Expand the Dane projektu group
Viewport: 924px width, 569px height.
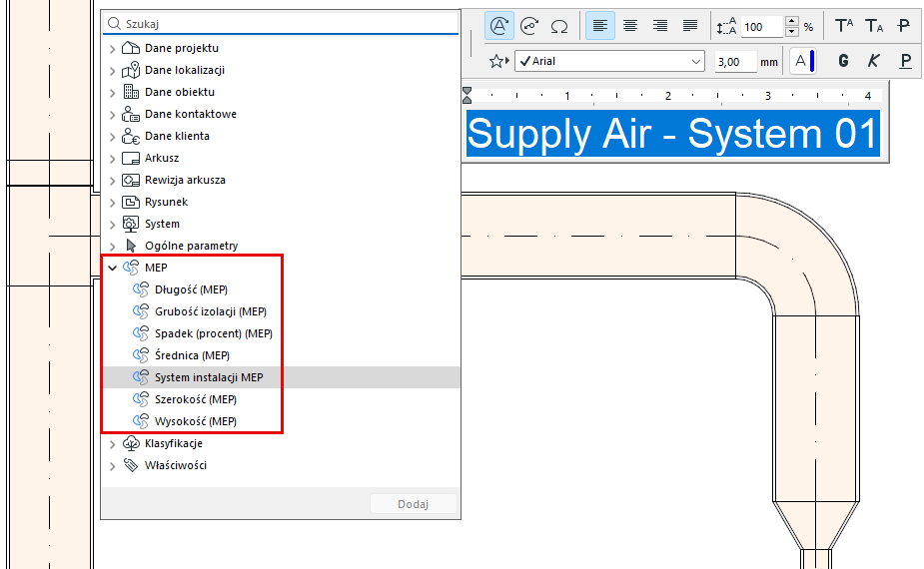[x=112, y=48]
